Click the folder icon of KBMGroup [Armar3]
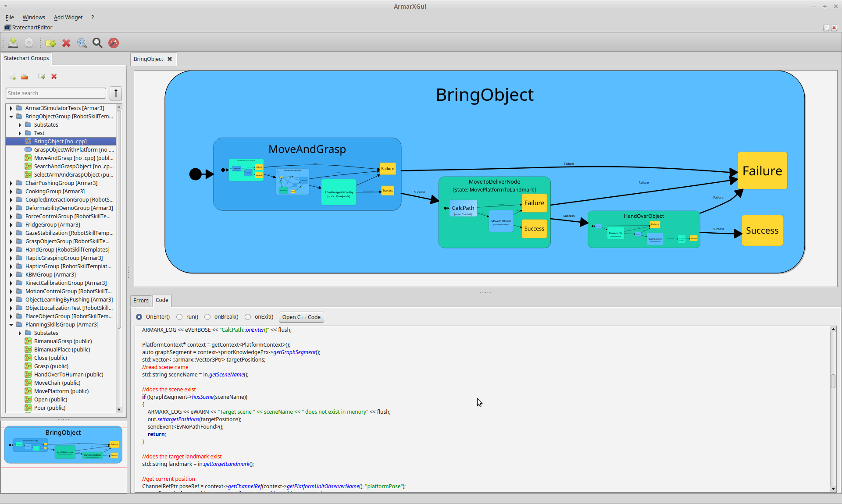 (19, 274)
